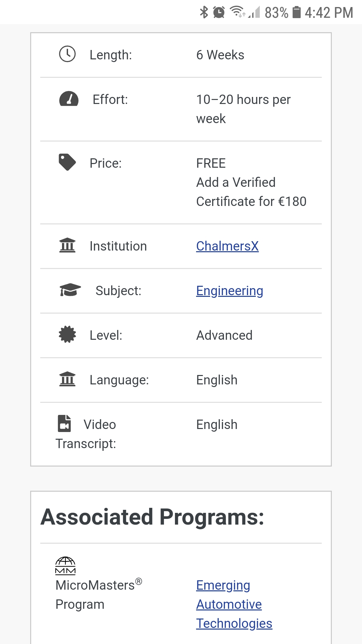
Task: Tap the Bluetooth status bar icon
Action: tap(204, 12)
